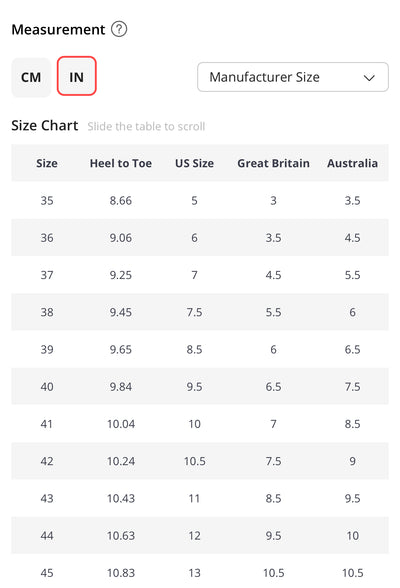
Task: Click the 10.63 heel to toe value
Action: click(x=121, y=536)
